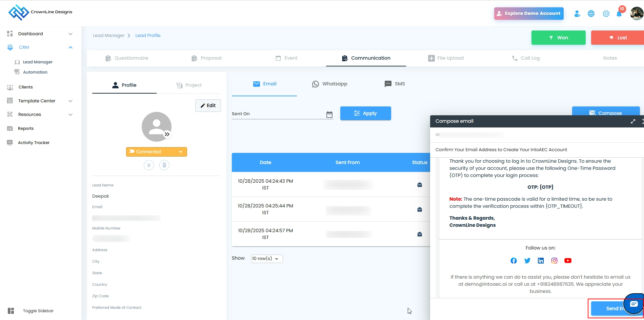Click status icon for 04:25:44 PM email
This screenshot has width=644, height=320.
[420, 209]
